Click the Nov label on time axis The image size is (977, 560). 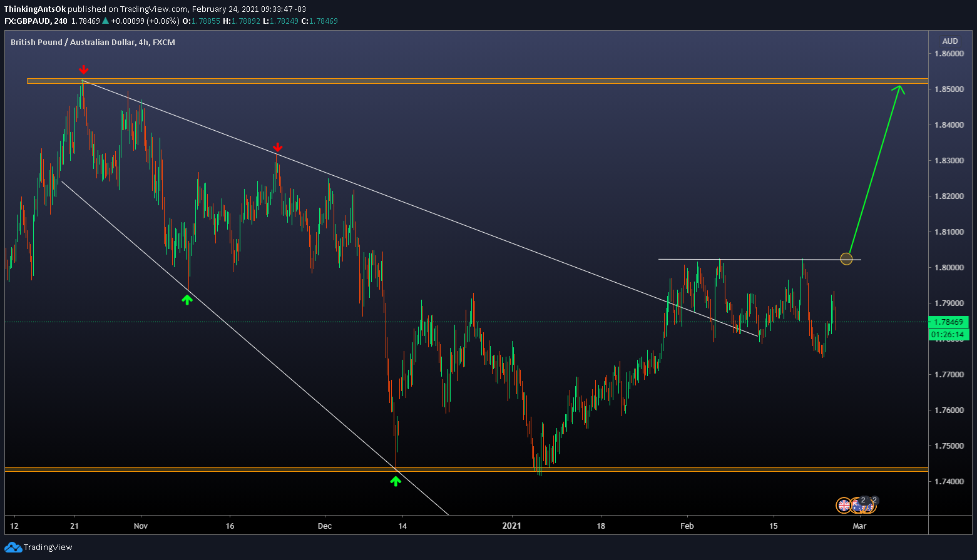[141, 526]
